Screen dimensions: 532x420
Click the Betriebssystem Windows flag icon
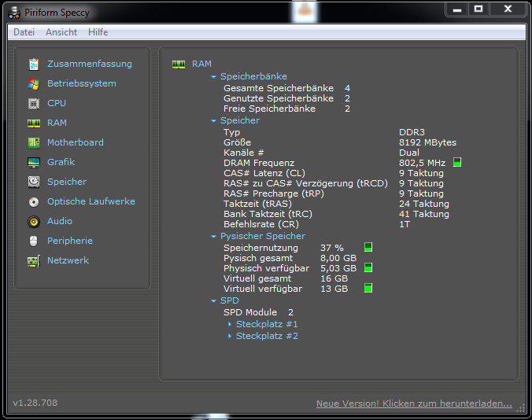[x=34, y=83]
